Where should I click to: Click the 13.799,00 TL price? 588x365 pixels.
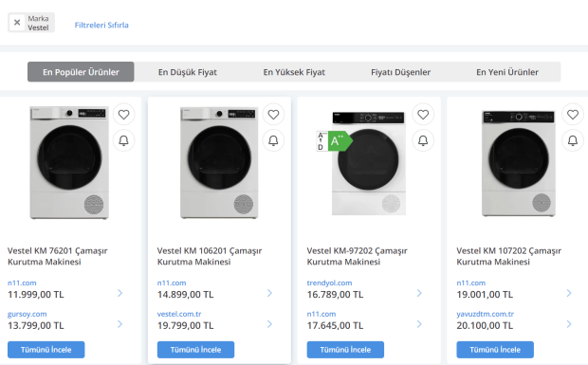36,325
